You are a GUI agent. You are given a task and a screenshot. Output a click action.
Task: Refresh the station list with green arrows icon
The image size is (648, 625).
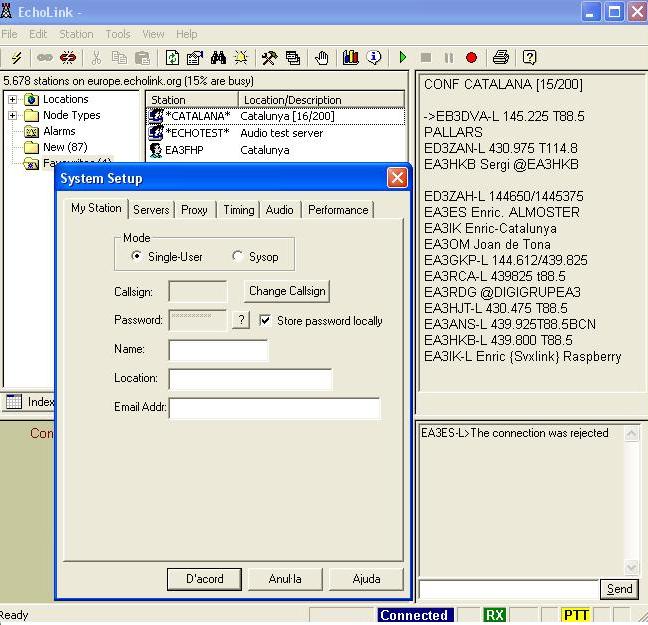click(x=172, y=57)
